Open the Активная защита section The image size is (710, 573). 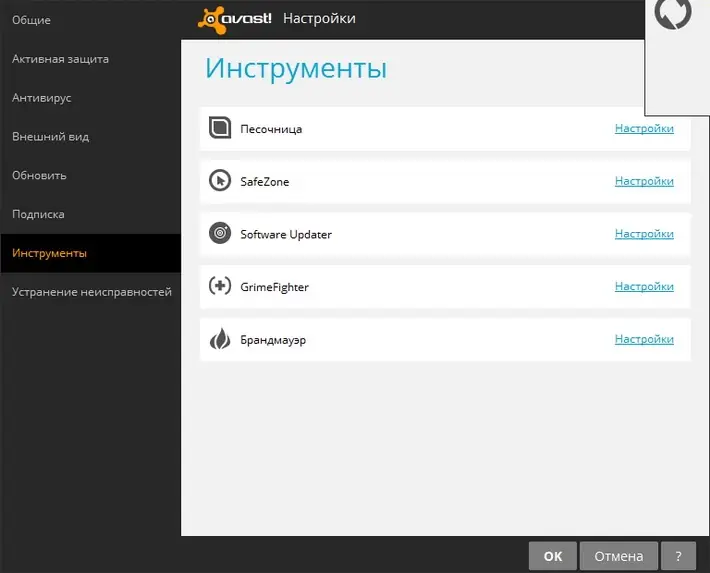click(60, 59)
